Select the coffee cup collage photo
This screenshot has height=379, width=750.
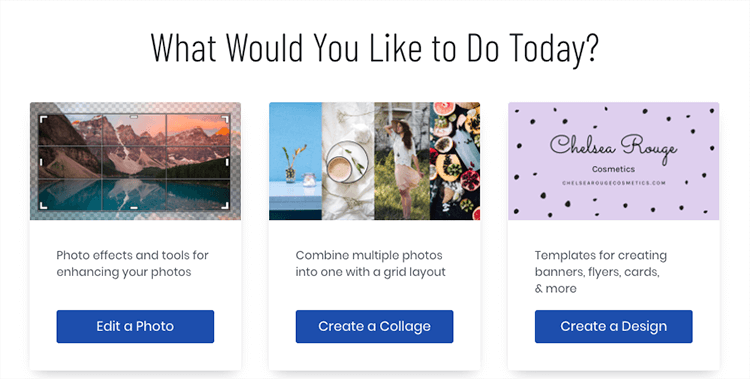[x=348, y=161]
